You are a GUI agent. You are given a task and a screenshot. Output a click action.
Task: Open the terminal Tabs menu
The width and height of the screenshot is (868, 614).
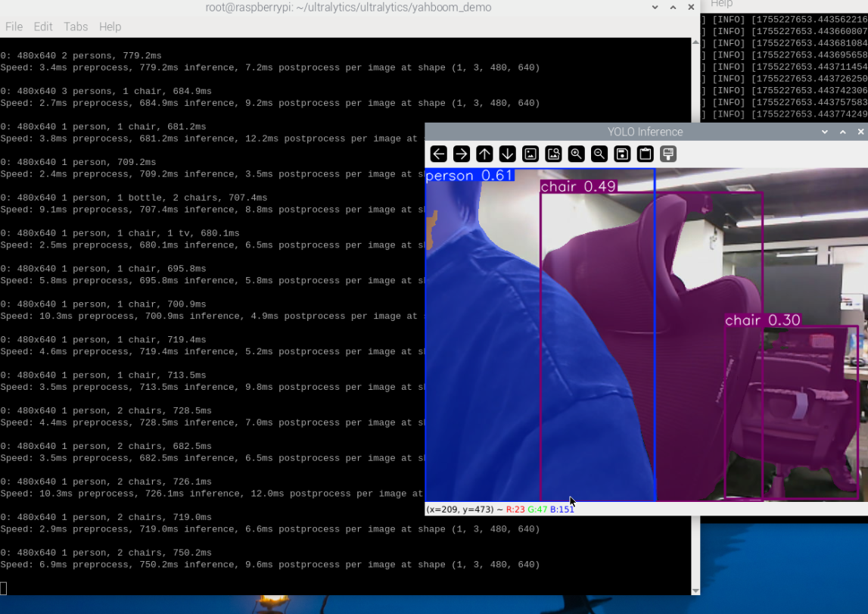(76, 26)
